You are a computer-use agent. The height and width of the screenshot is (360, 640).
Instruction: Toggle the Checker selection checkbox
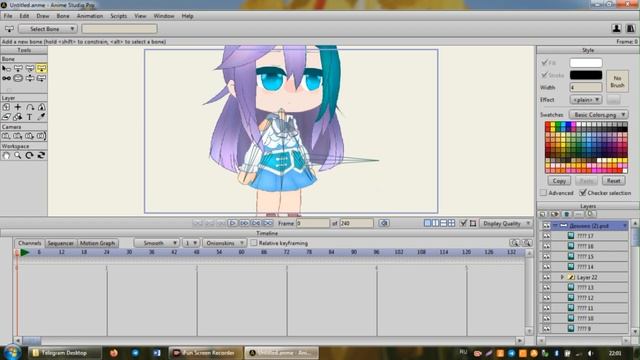coord(583,193)
